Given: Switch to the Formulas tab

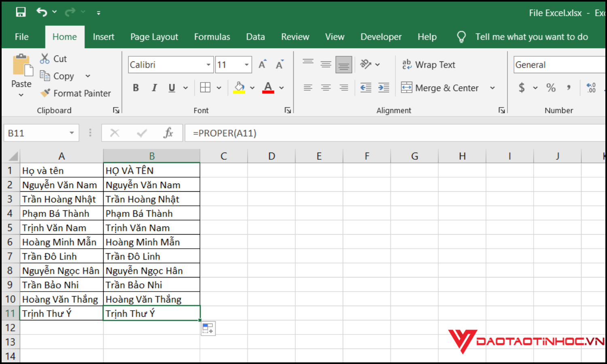Looking at the screenshot, I should pos(212,37).
